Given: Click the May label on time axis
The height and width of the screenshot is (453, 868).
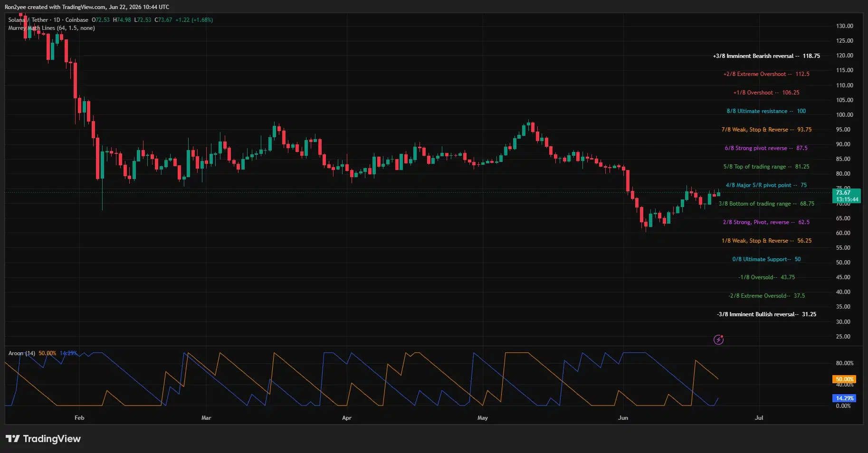Looking at the screenshot, I should tap(483, 418).
